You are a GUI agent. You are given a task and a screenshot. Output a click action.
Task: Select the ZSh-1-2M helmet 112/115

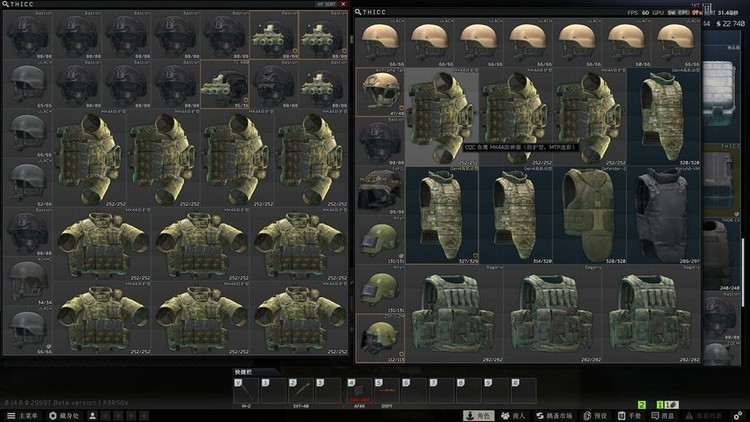pyautogui.click(x=380, y=338)
